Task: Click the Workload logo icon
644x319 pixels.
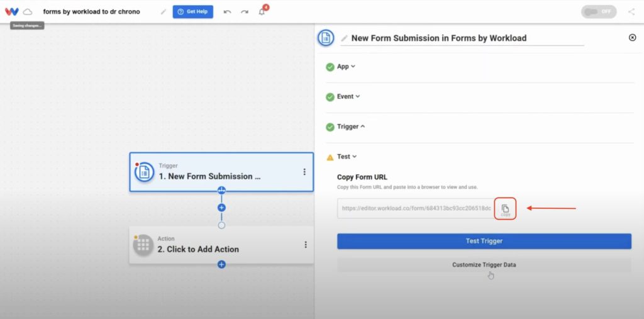Action: [12, 11]
